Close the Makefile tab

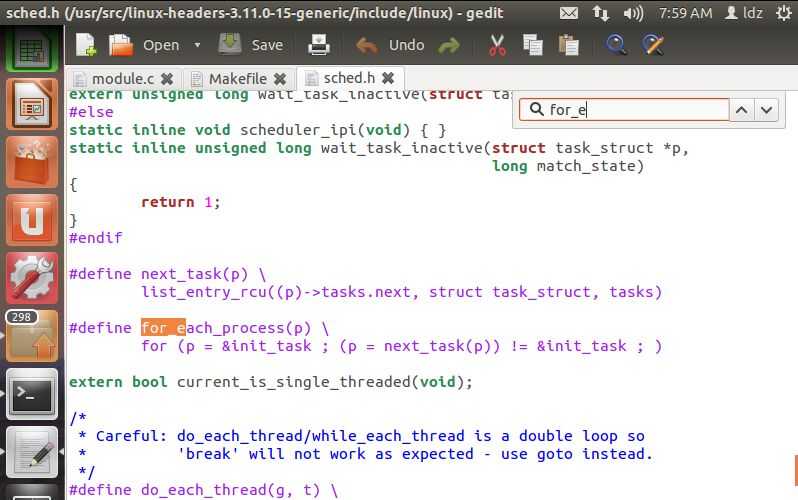coord(280,79)
